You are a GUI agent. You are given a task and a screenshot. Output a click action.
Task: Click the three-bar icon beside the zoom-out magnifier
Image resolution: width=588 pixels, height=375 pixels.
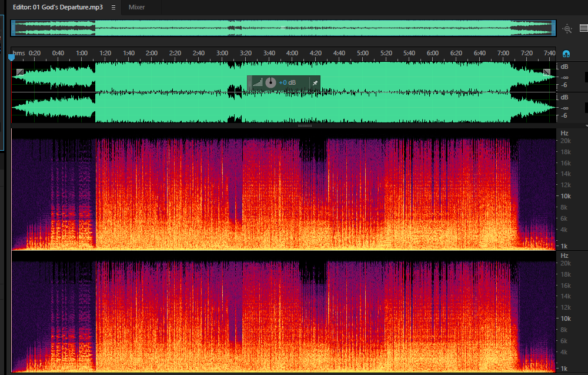[583, 28]
